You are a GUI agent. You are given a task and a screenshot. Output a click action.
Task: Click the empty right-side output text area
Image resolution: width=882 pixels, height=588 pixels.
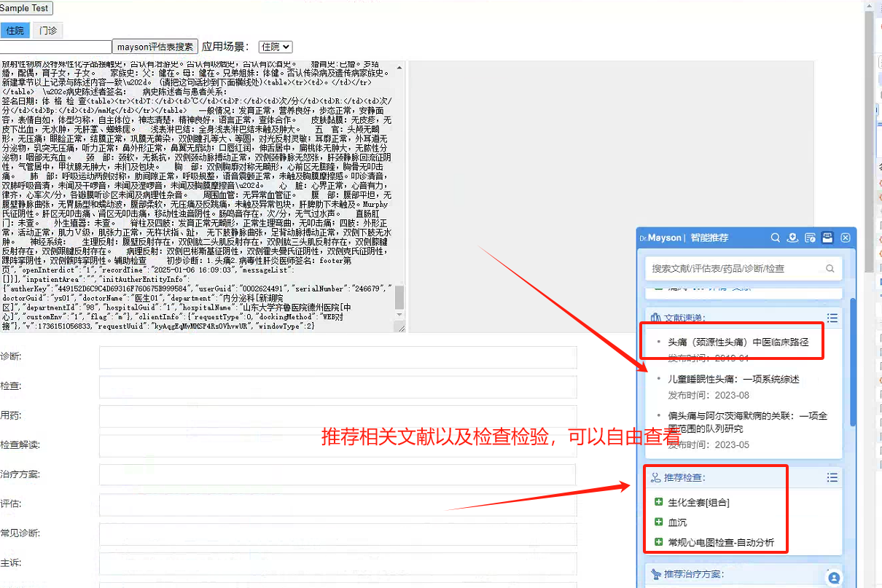(611, 197)
